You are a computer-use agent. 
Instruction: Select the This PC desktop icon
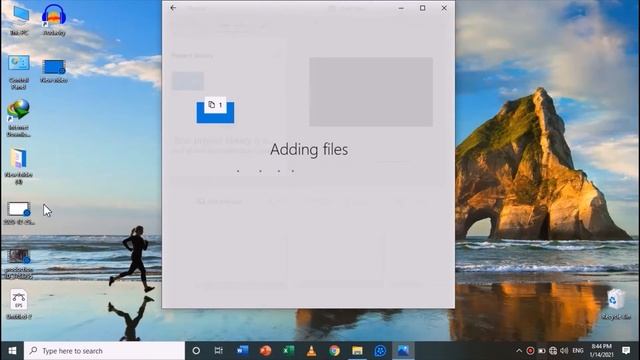(x=20, y=20)
